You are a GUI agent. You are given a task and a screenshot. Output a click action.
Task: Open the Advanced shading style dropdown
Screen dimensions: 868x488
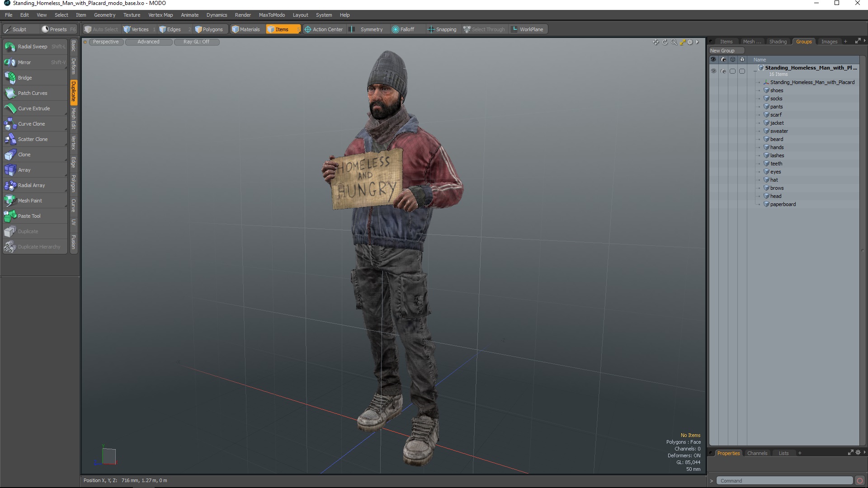click(x=149, y=42)
